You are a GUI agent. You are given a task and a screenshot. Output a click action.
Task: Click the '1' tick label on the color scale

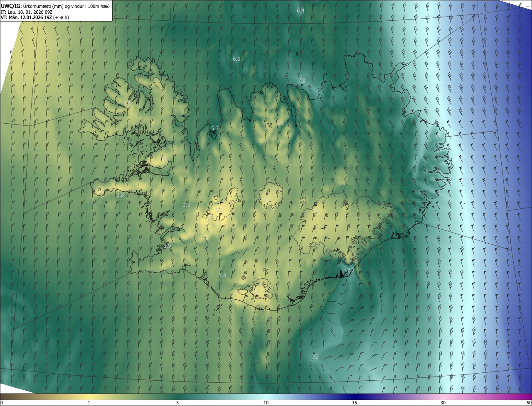pos(89,403)
